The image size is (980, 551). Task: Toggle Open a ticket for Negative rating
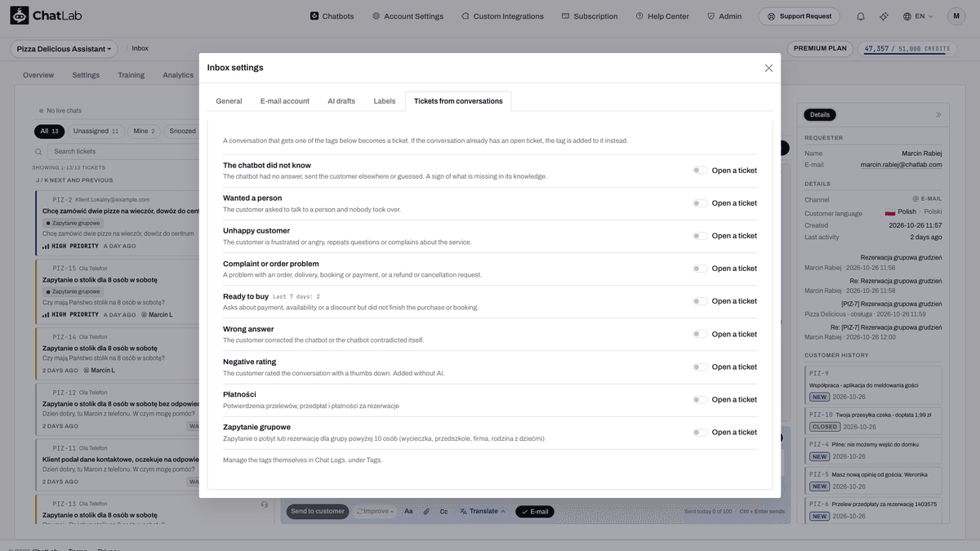coord(700,367)
